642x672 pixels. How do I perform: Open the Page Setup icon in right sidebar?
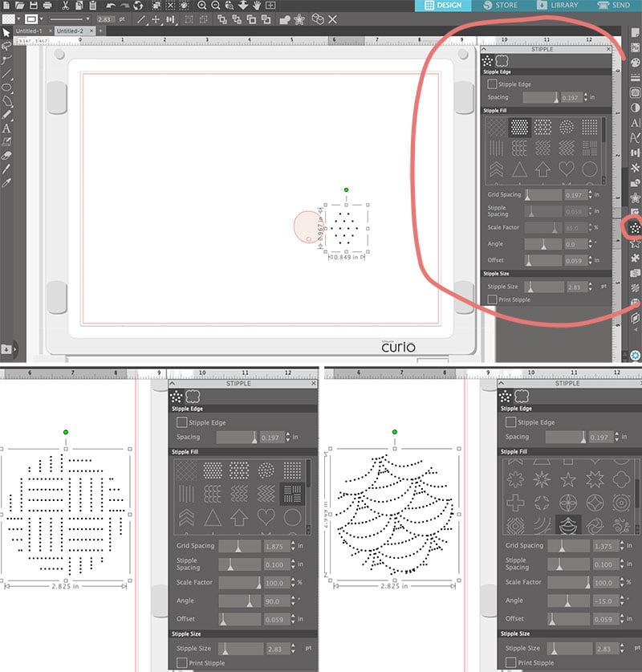pos(635,33)
